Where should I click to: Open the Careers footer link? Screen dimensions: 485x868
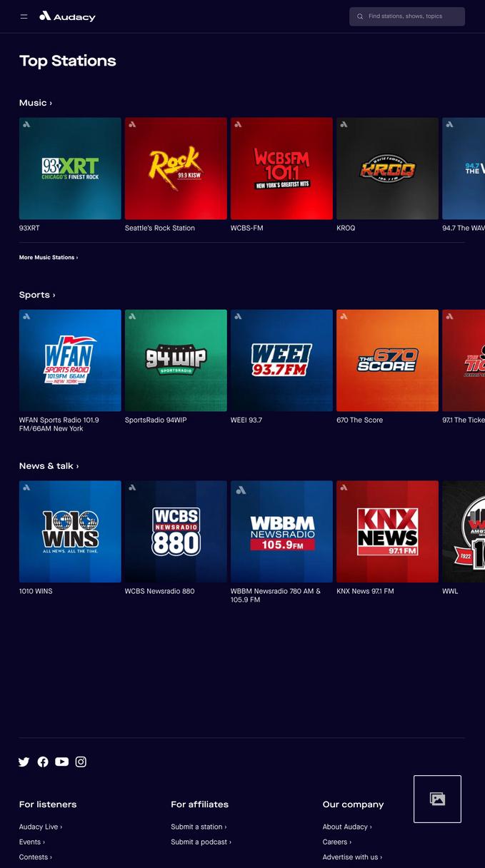point(337,842)
